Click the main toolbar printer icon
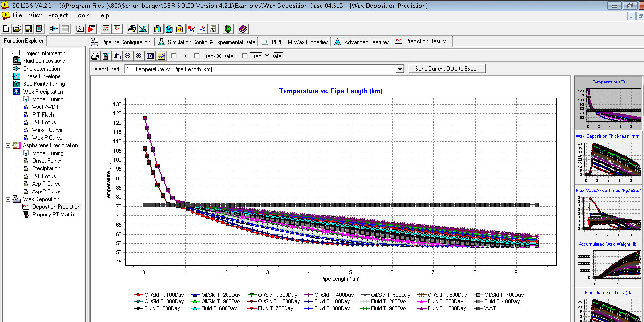Image resolution: width=644 pixels, height=322 pixels. pos(132,29)
